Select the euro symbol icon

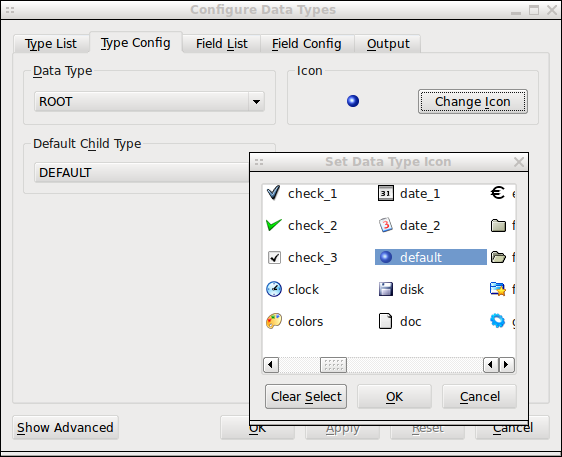(498, 193)
